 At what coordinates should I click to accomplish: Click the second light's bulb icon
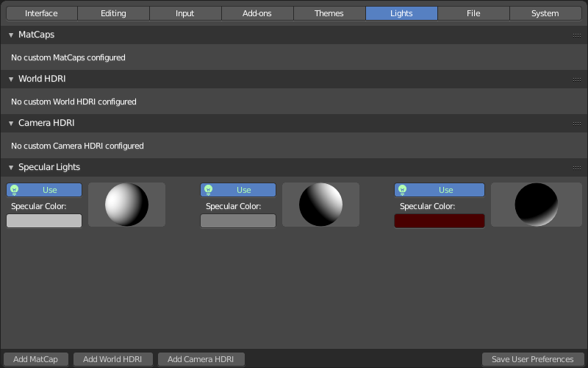click(209, 190)
